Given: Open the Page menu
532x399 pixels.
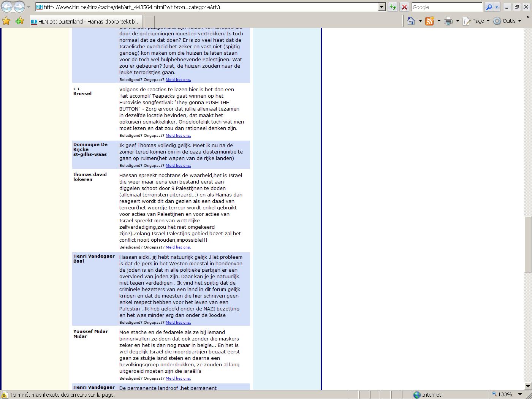Looking at the screenshot, I should tap(476, 21).
